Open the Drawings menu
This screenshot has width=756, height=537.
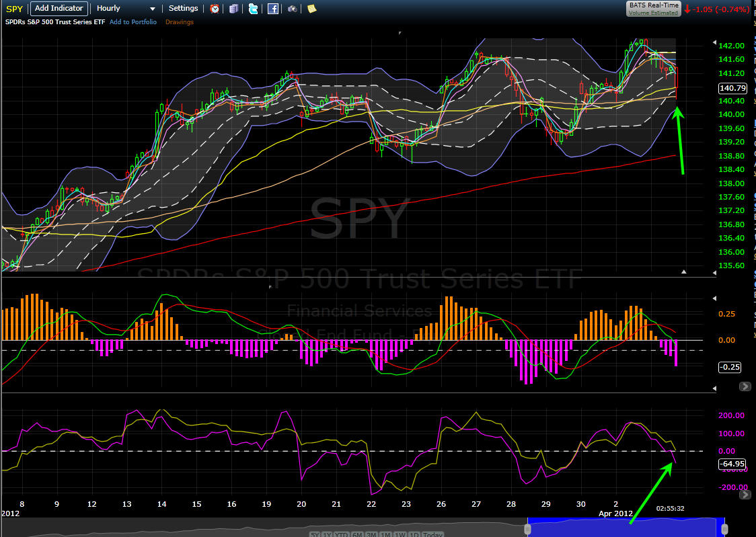[x=180, y=22]
